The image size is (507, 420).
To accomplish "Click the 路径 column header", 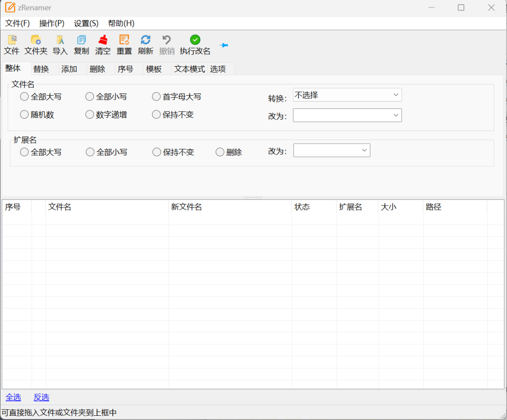I will [455, 207].
